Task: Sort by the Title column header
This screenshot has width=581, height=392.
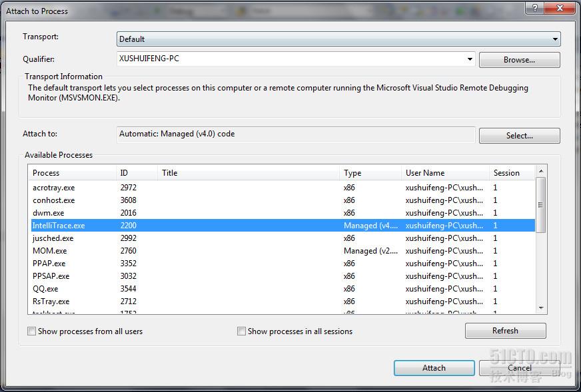Action: 249,173
